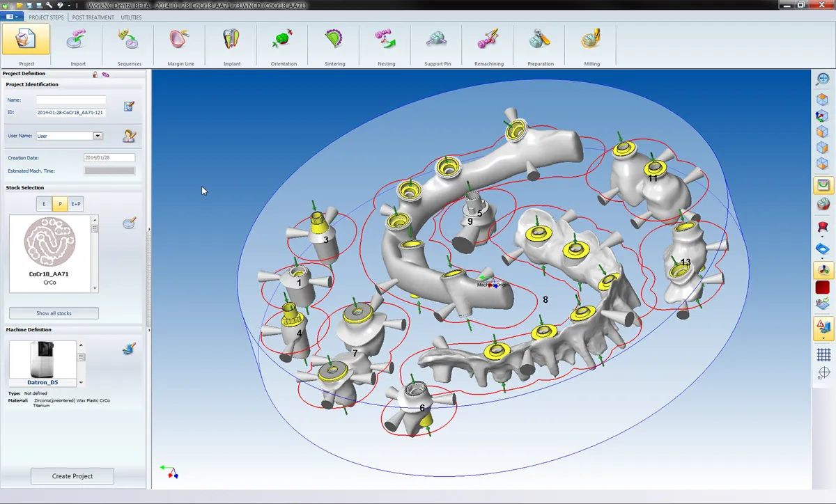Screen dimensions: 836x504
Task: Switch to the Utilities tab
Action: pos(131,17)
